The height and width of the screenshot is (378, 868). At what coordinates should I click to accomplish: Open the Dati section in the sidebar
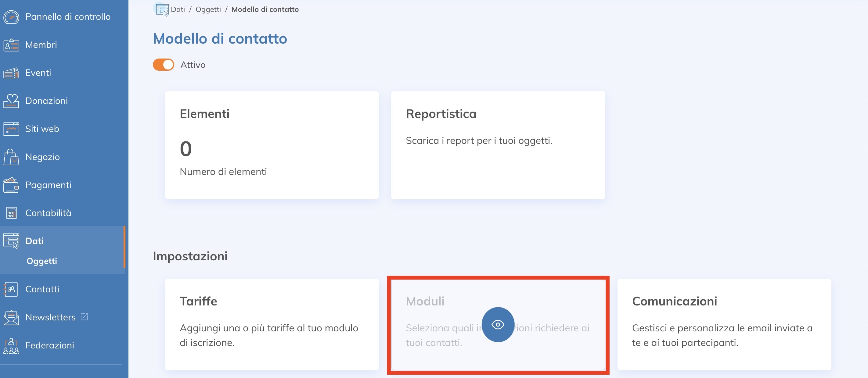[x=34, y=241]
